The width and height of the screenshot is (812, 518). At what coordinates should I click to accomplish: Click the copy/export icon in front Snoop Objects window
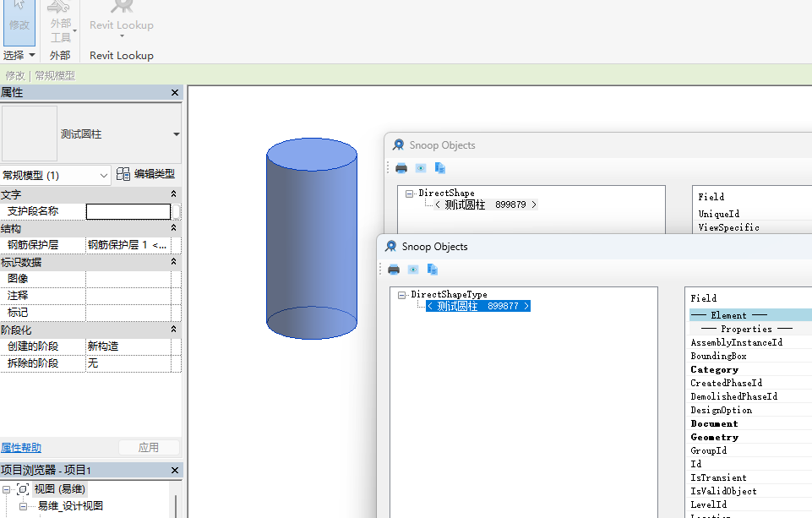tap(432, 270)
